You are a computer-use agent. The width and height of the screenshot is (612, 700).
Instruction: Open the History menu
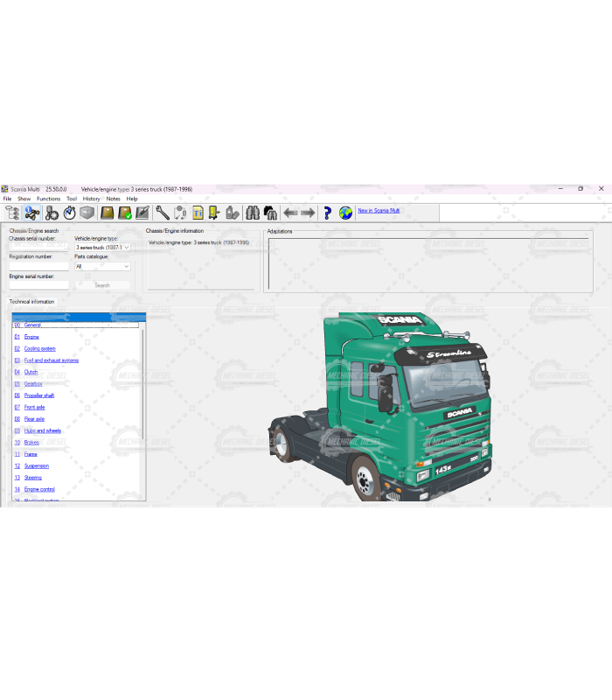pyautogui.click(x=91, y=199)
